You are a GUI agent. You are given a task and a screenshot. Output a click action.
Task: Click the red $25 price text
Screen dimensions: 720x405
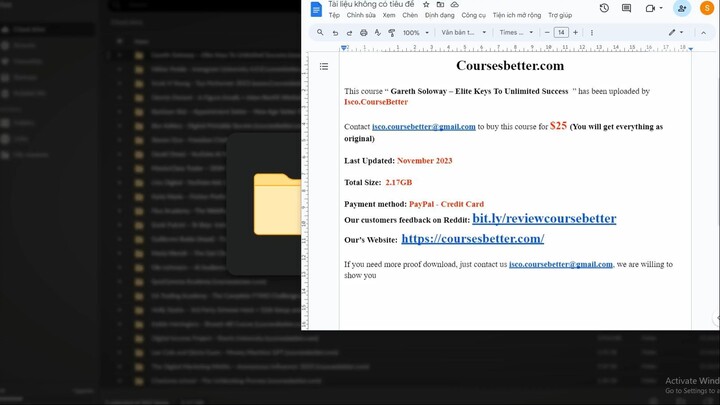coord(558,125)
